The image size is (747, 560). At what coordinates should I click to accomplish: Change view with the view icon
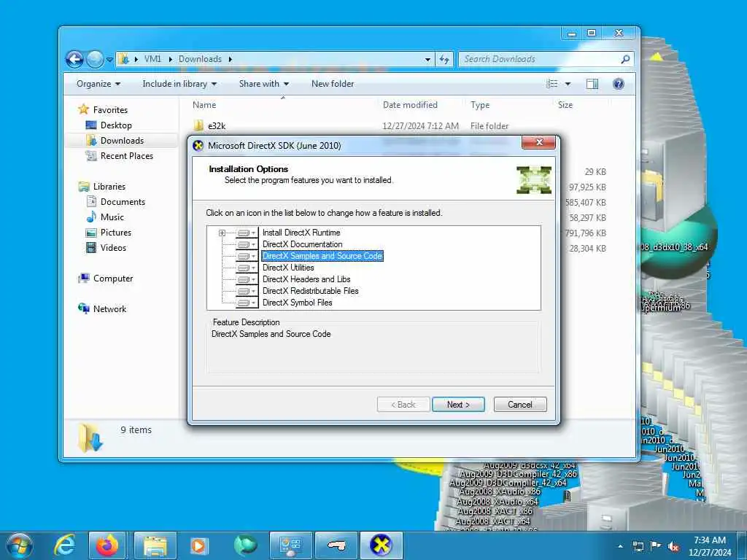552,84
